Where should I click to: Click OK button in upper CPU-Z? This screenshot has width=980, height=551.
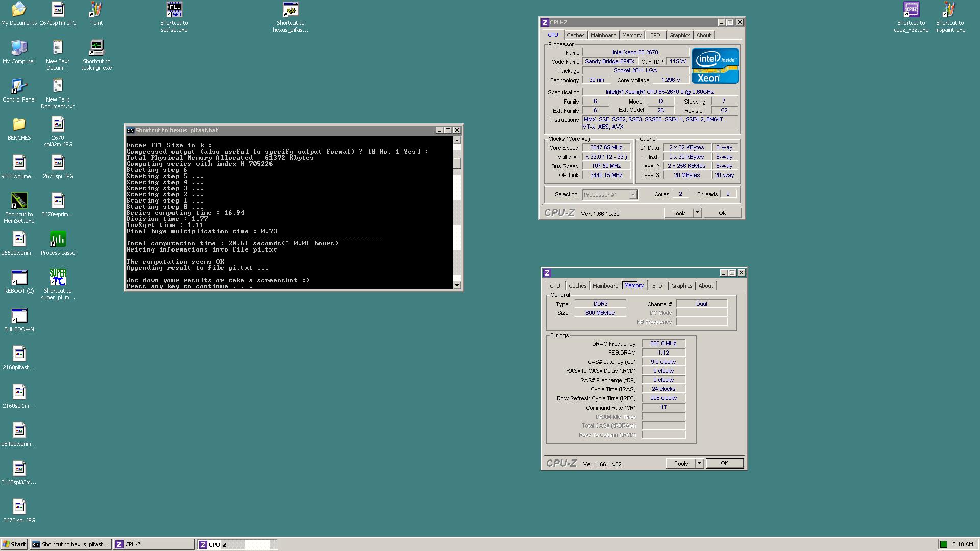coord(722,213)
